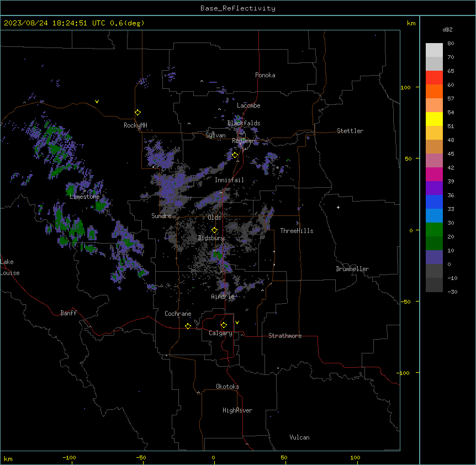Click the yellow diamond marker south of RedDeer
Viewport: 476px width, 465px height.
(235, 155)
